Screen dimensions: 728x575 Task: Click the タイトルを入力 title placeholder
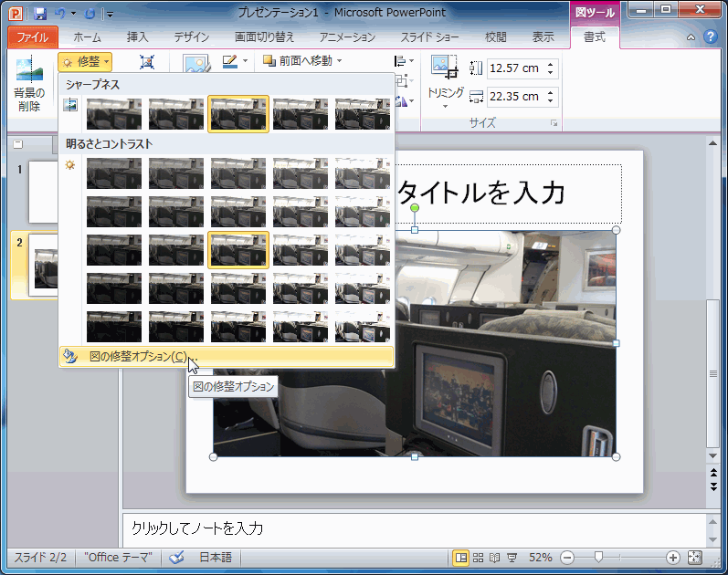pyautogui.click(x=509, y=193)
